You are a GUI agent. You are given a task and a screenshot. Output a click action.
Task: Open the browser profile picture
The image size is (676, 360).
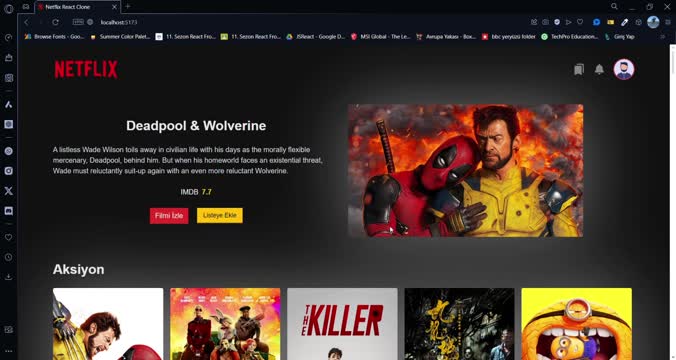[653, 22]
